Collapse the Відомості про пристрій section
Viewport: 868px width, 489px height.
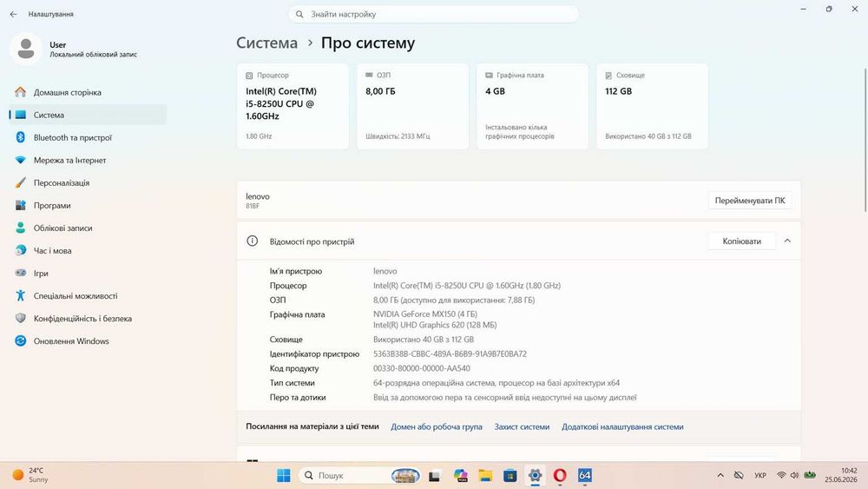click(787, 241)
